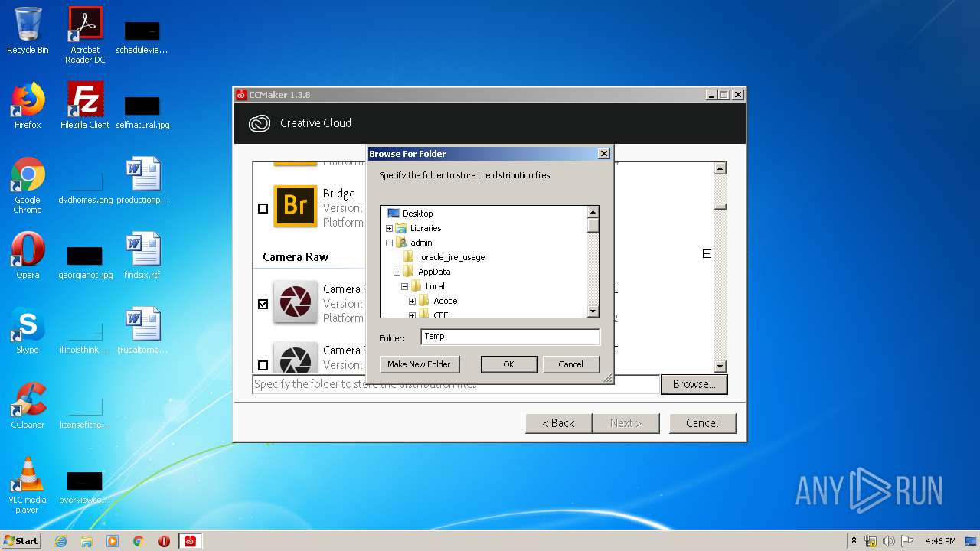The image size is (980, 551).
Task: Click folder tree scrollbar up arrow
Action: (x=593, y=212)
